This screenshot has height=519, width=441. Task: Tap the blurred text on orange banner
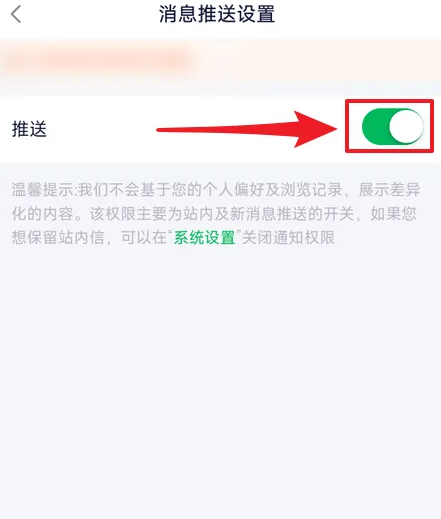(97, 60)
